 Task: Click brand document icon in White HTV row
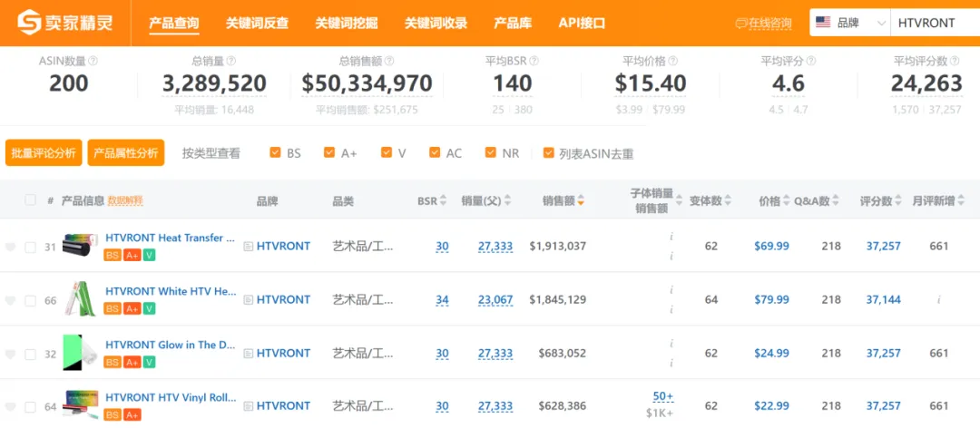tap(248, 300)
